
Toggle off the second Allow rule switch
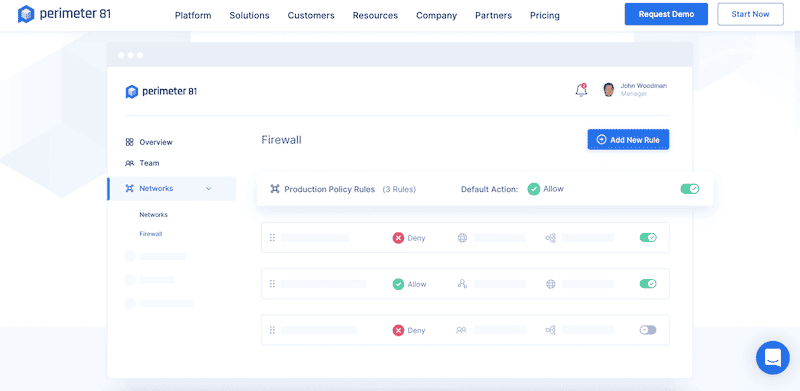click(648, 284)
